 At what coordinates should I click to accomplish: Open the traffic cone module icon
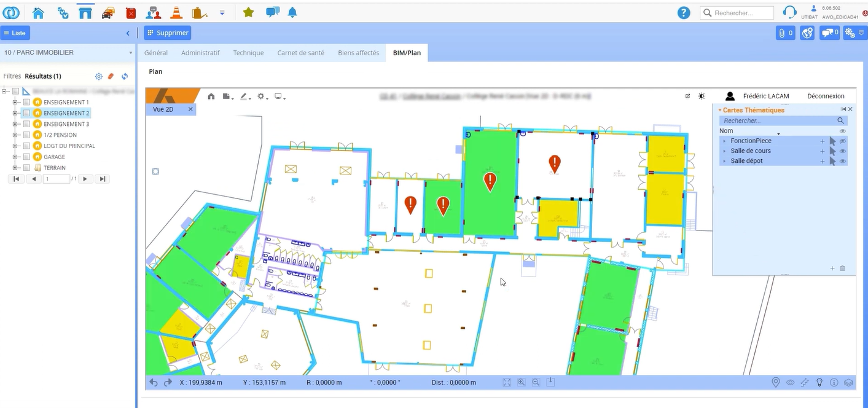tap(176, 13)
